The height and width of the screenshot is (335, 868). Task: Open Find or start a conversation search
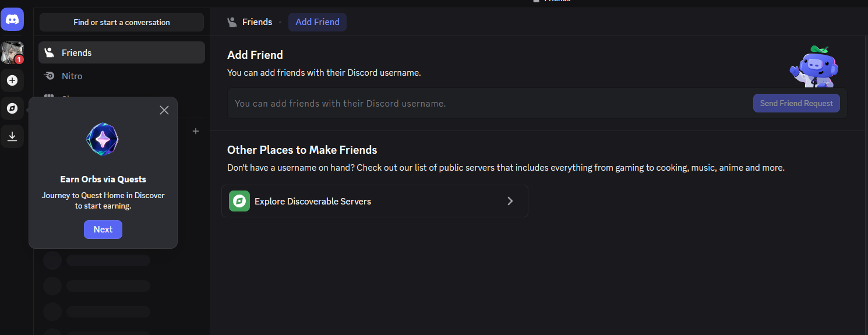pyautogui.click(x=122, y=22)
